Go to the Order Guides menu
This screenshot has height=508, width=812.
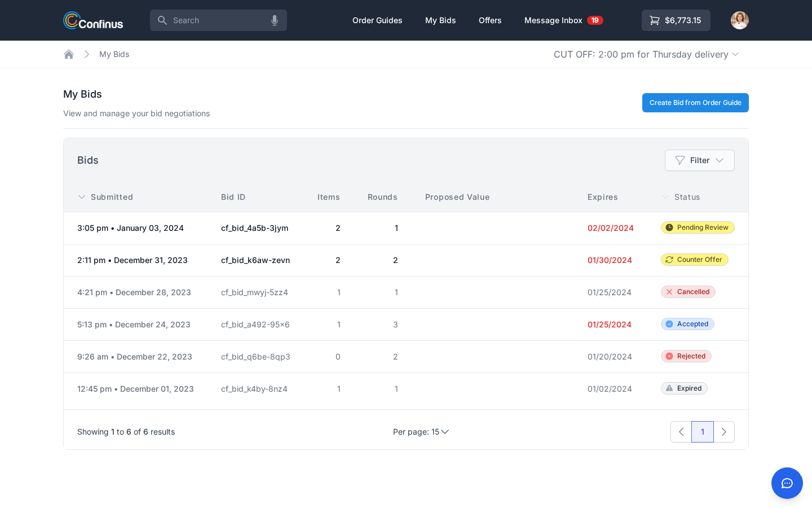(x=377, y=20)
